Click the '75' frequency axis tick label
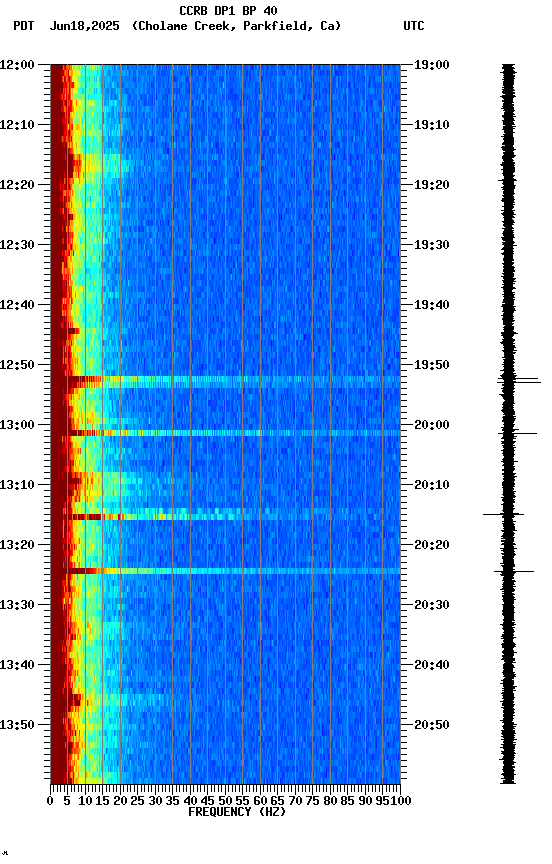 [312, 801]
